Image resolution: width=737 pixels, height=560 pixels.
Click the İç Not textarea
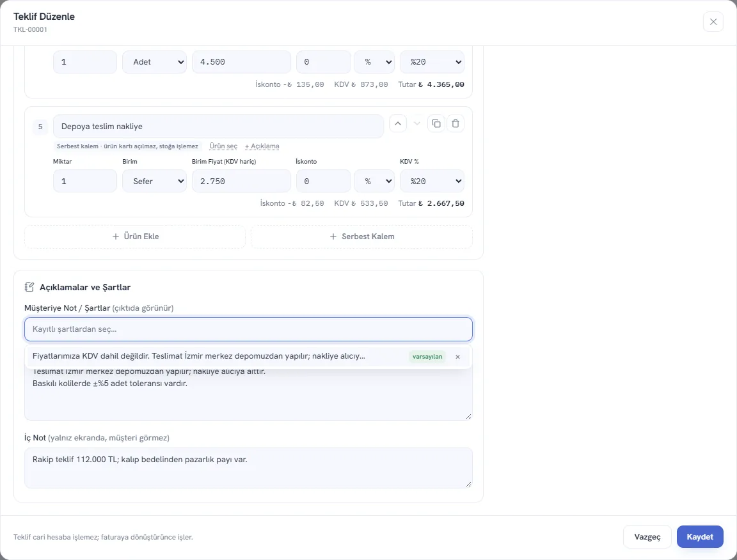click(249, 468)
